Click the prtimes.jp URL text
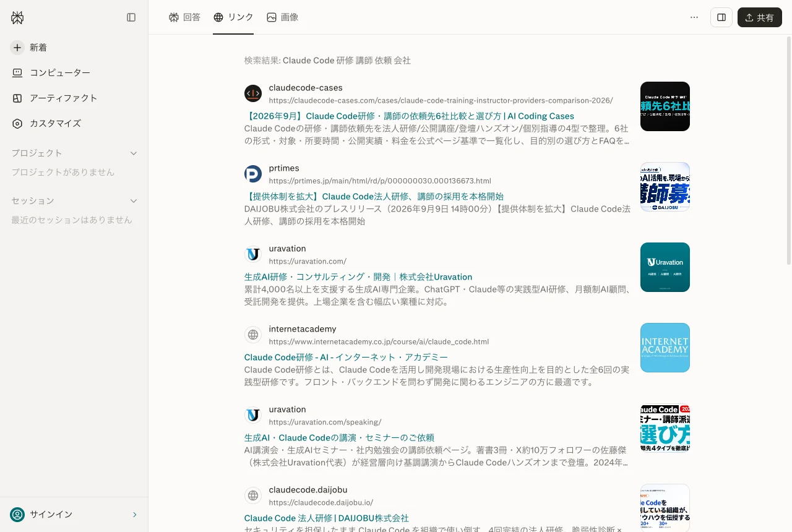The width and height of the screenshot is (792, 532). (x=380, y=181)
